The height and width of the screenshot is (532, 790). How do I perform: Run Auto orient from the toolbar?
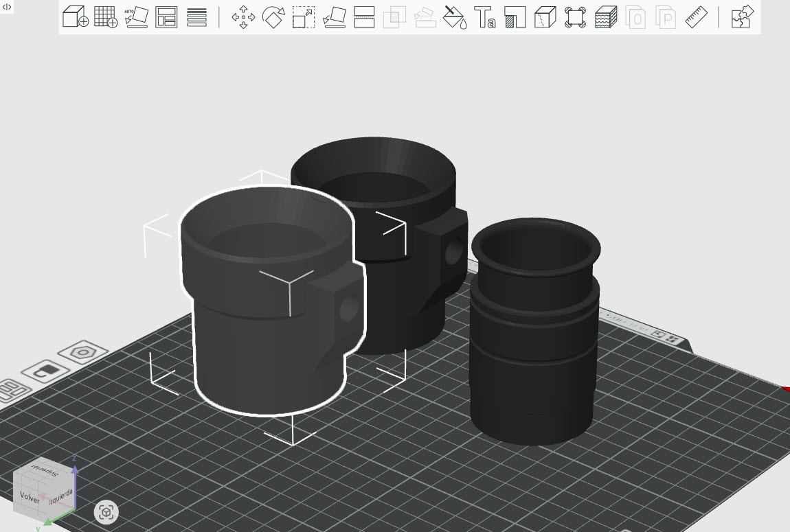[136, 17]
